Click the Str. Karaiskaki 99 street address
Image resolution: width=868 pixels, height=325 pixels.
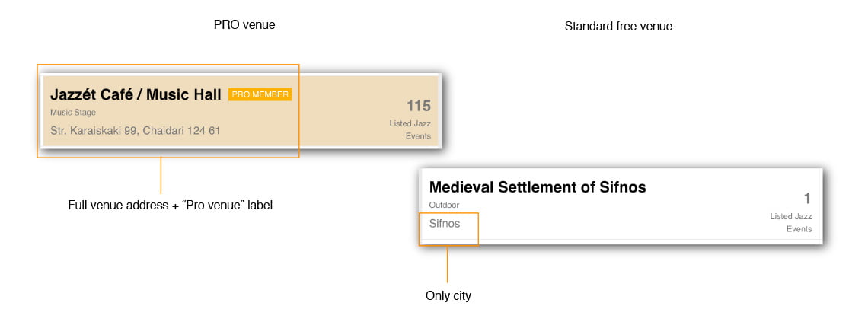point(93,131)
